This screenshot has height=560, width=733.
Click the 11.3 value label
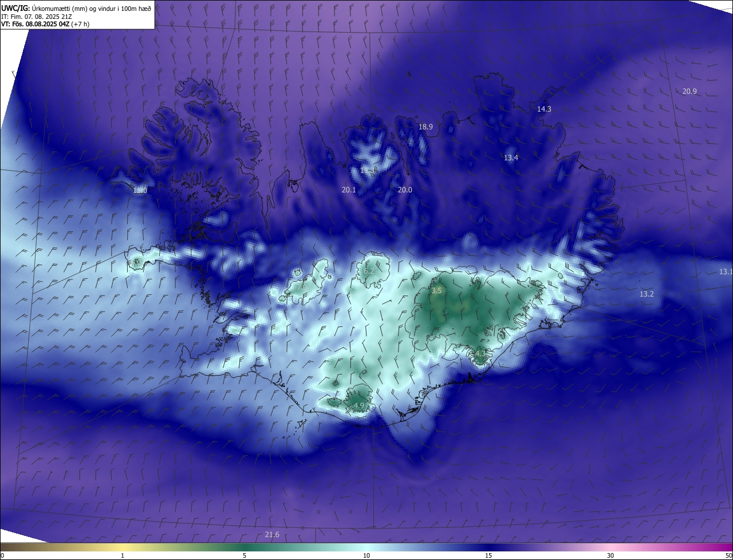coord(368,170)
